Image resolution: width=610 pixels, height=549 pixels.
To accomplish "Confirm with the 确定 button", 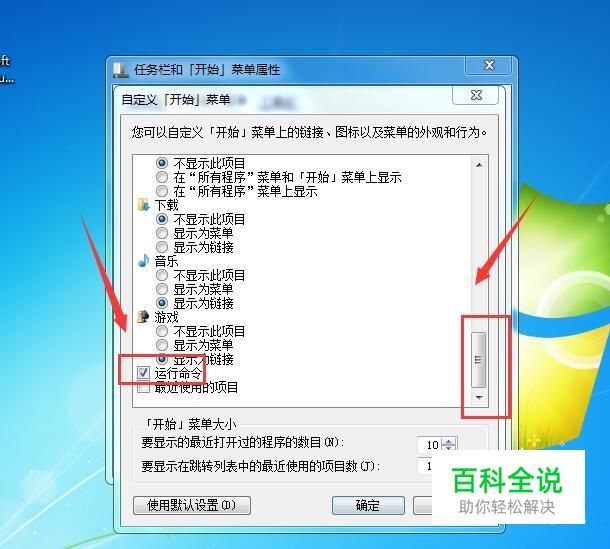I will point(368,505).
